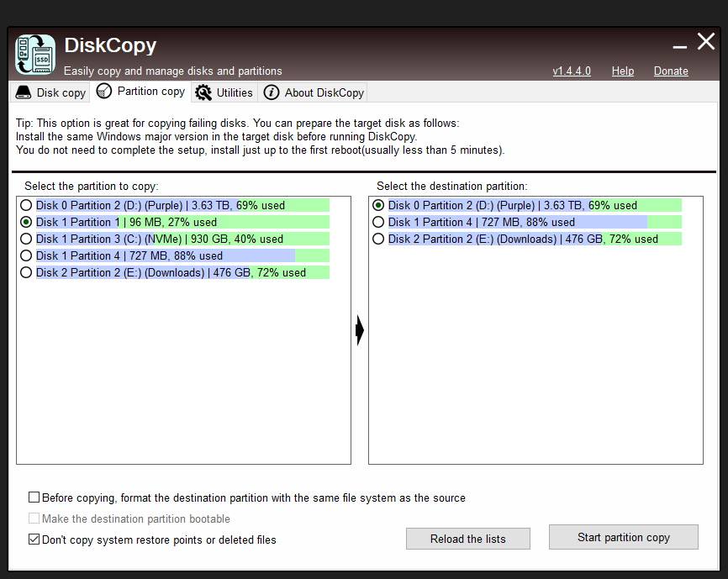728x579 pixels.
Task: Minimize the DiskCopy window
Action: click(680, 46)
